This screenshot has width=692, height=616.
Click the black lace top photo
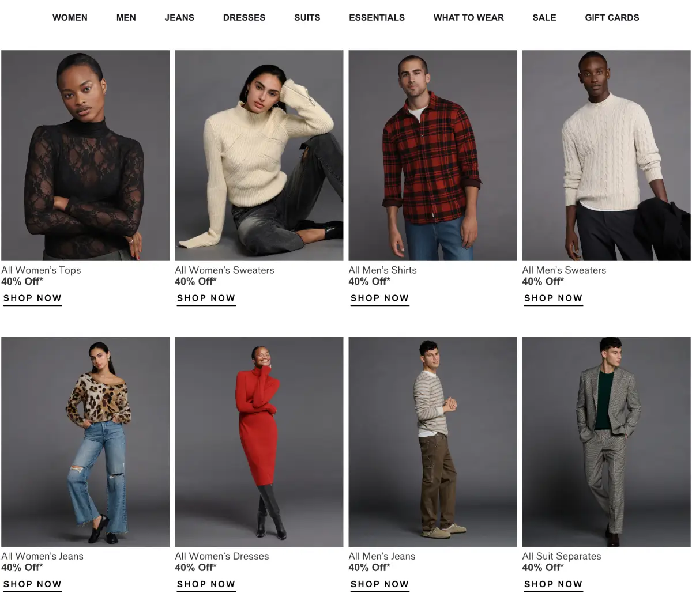click(85, 156)
